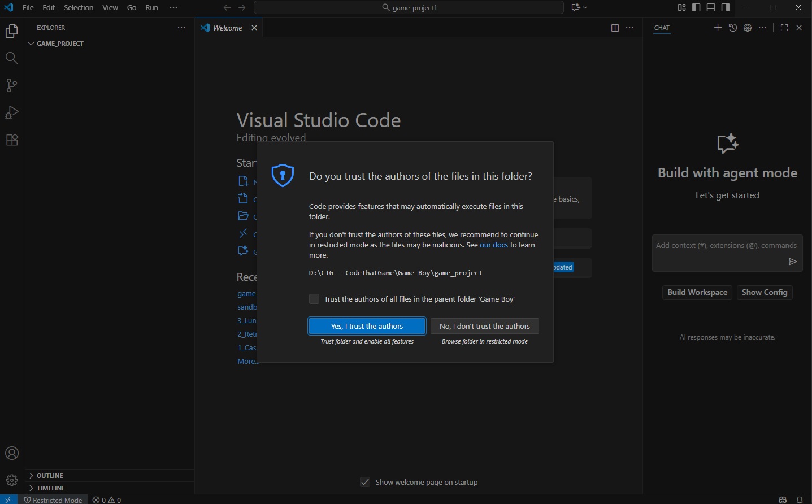
Task: Open chat panel more actions ellipsis
Action: click(763, 28)
